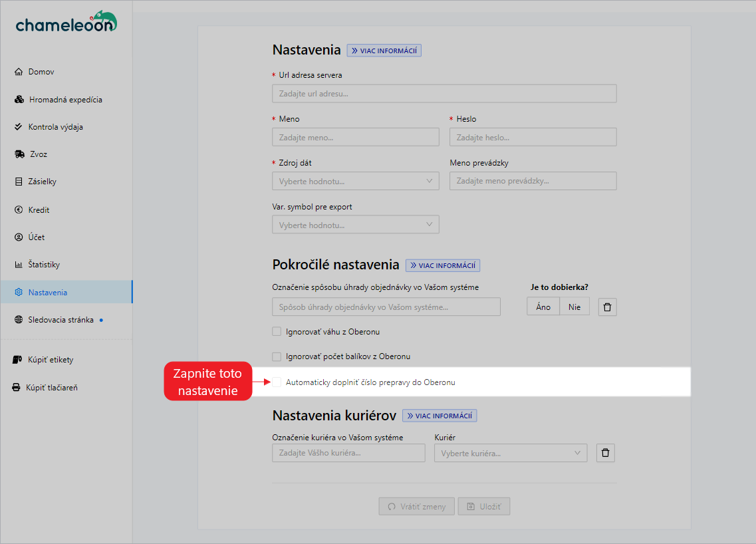Viewport: 756px width, 544px height.
Task: Enable Ignorovať váhu z Oberonu checkbox
Action: (277, 331)
